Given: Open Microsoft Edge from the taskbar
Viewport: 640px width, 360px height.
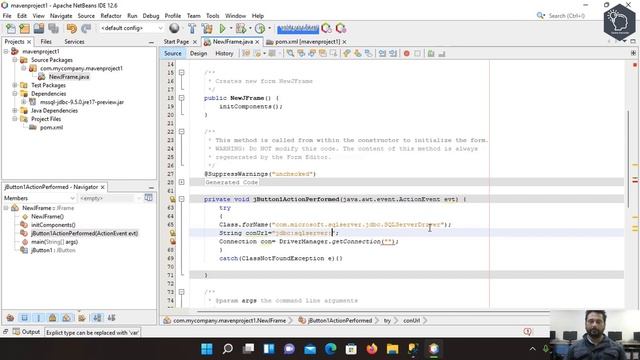Looking at the screenshot, I should click(x=331, y=349).
